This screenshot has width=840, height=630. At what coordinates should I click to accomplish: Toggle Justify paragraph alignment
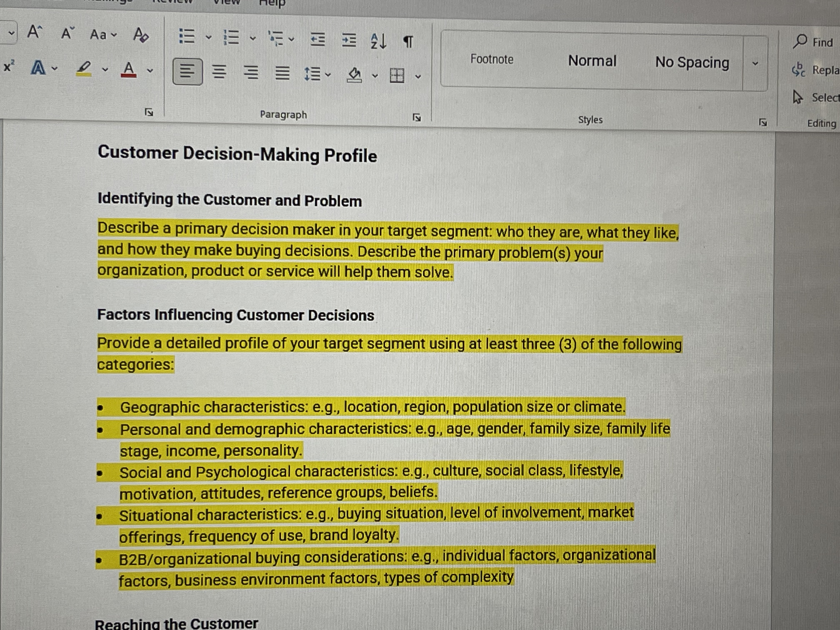tap(282, 73)
